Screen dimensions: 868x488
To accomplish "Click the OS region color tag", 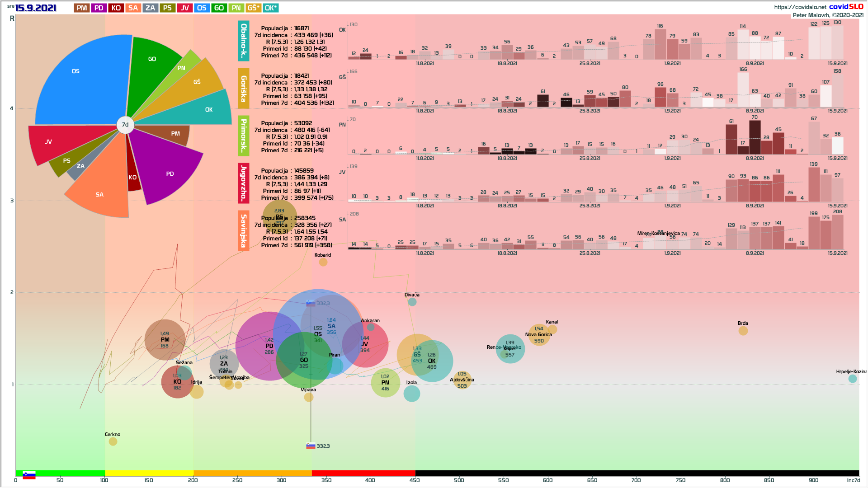I will coord(202,8).
